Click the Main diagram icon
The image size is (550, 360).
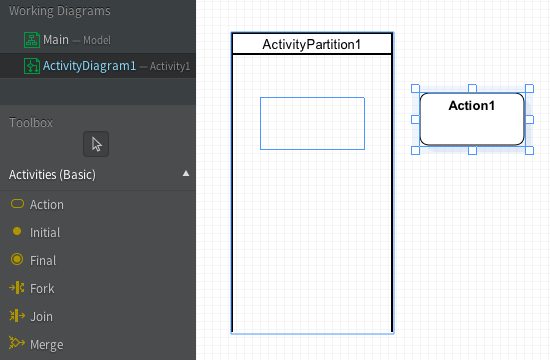(x=32, y=40)
